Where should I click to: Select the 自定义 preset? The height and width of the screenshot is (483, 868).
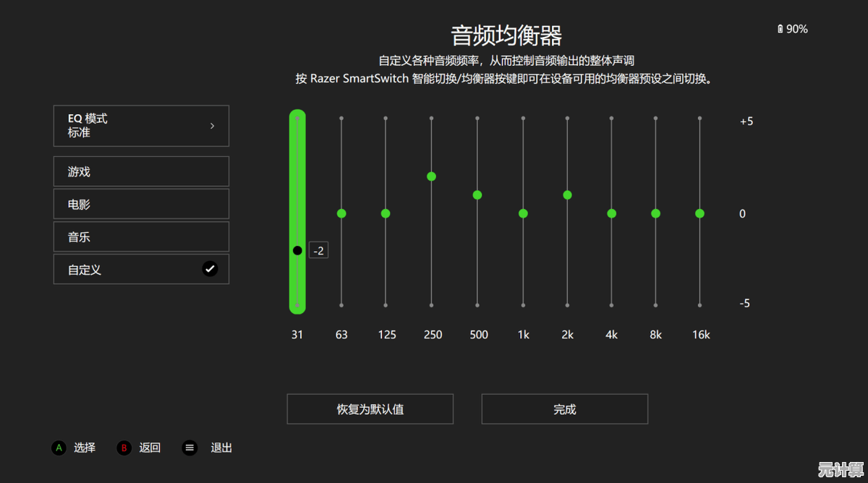(141, 269)
